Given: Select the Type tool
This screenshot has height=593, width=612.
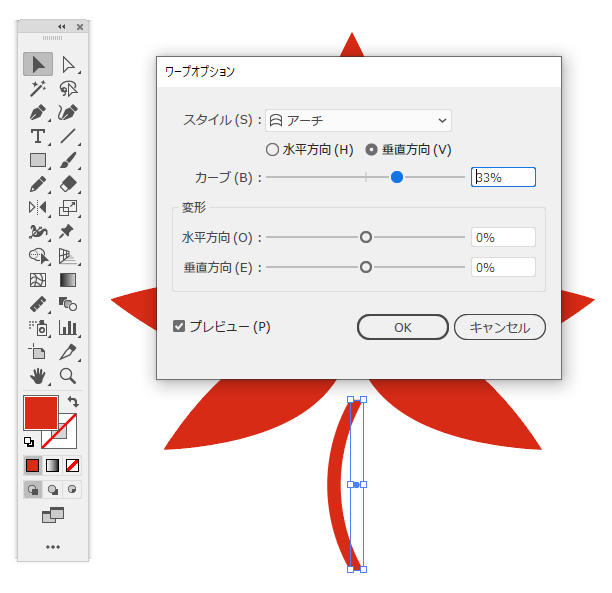Looking at the screenshot, I should tap(38, 136).
